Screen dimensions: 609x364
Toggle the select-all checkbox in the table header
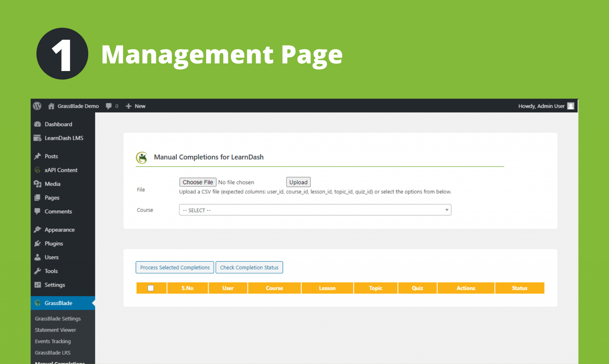pyautogui.click(x=151, y=288)
